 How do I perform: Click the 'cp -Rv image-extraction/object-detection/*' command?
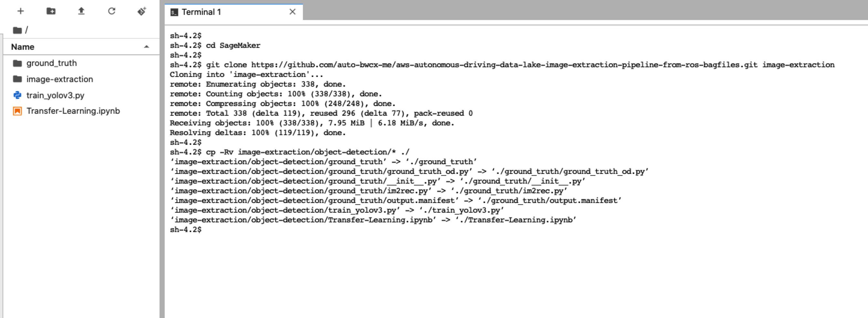(308, 152)
